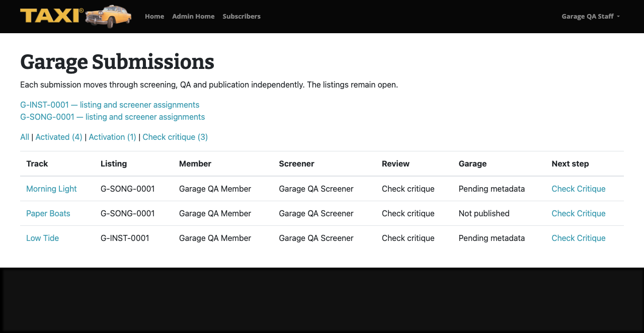Filter by Check critique (3)

point(175,137)
